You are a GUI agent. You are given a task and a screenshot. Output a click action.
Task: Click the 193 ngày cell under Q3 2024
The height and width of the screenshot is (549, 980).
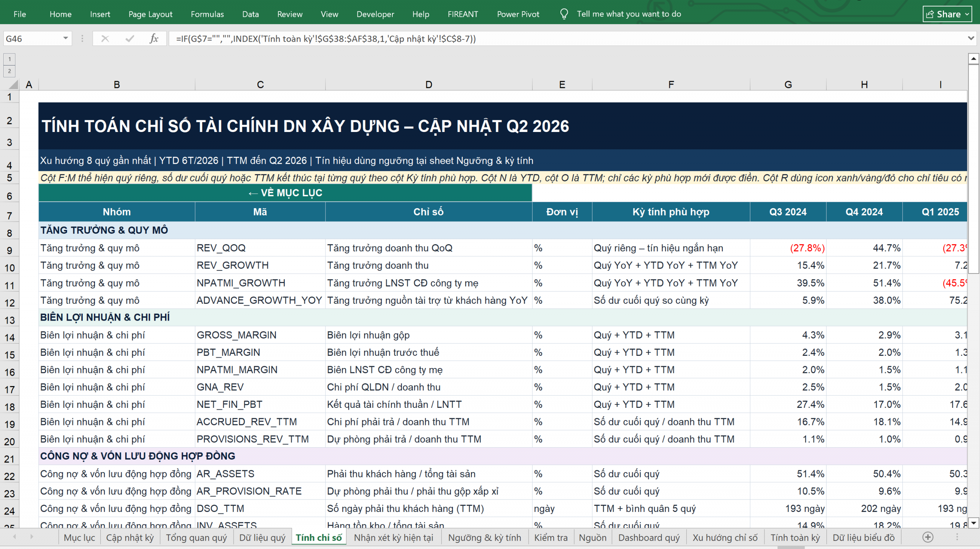coord(788,508)
